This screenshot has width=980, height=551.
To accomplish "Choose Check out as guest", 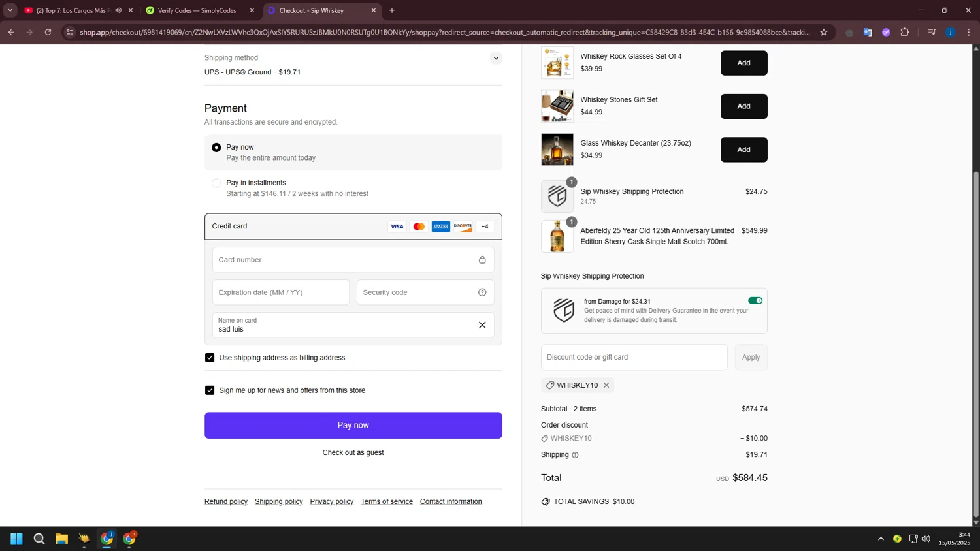I will 353,452.
